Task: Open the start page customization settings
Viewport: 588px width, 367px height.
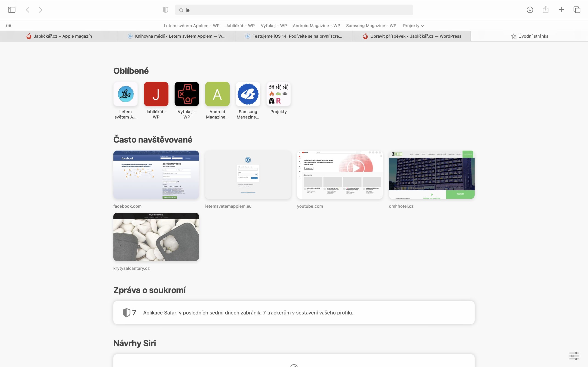Action: [574, 356]
